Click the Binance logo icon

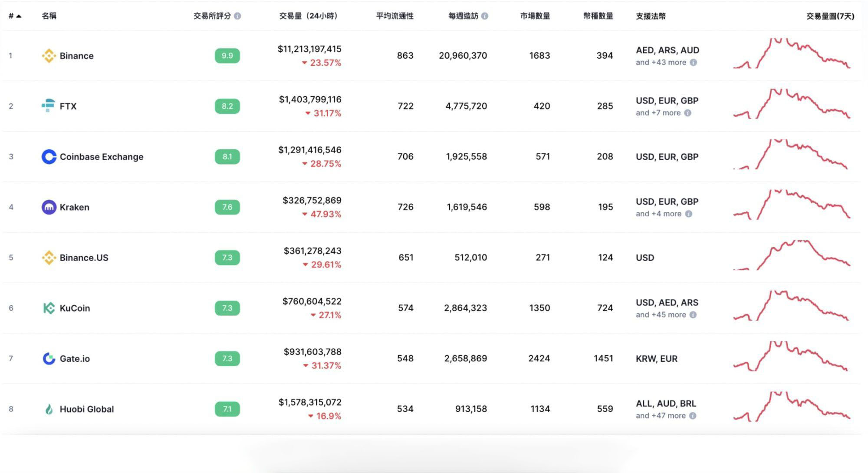(x=49, y=56)
